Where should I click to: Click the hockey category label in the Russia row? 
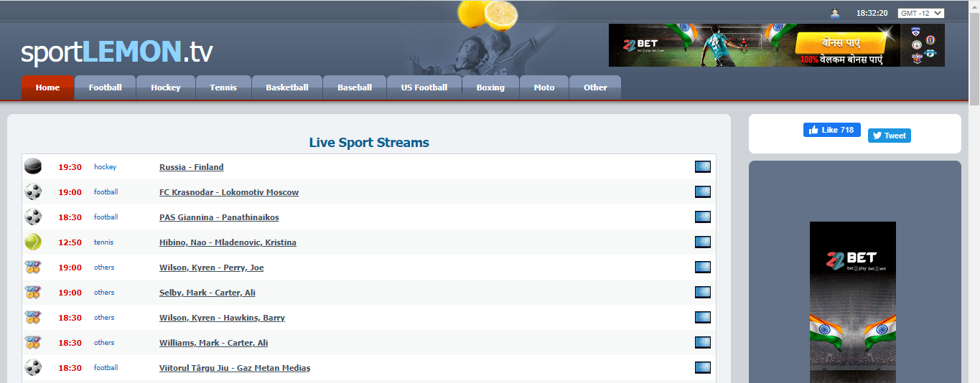105,167
